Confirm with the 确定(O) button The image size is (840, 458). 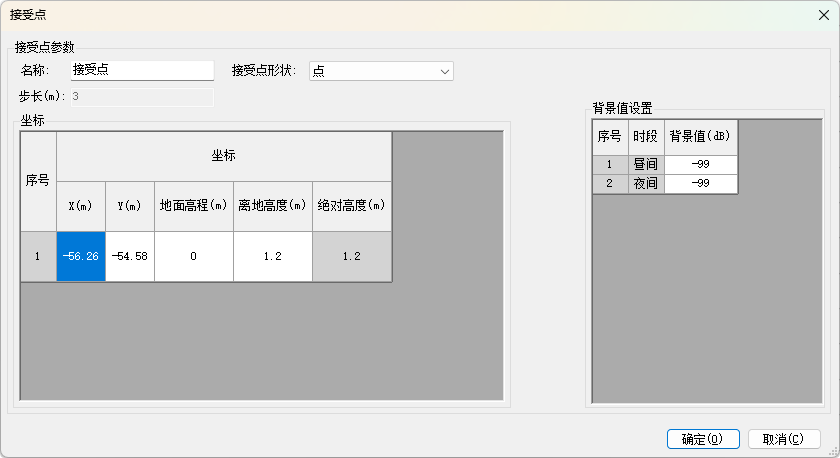click(x=703, y=439)
